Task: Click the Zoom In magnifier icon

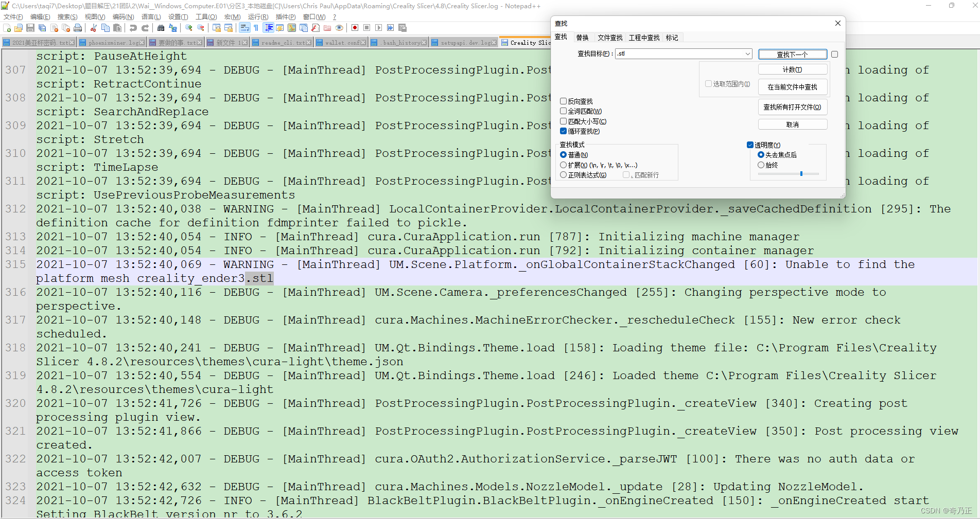Action: click(x=189, y=28)
